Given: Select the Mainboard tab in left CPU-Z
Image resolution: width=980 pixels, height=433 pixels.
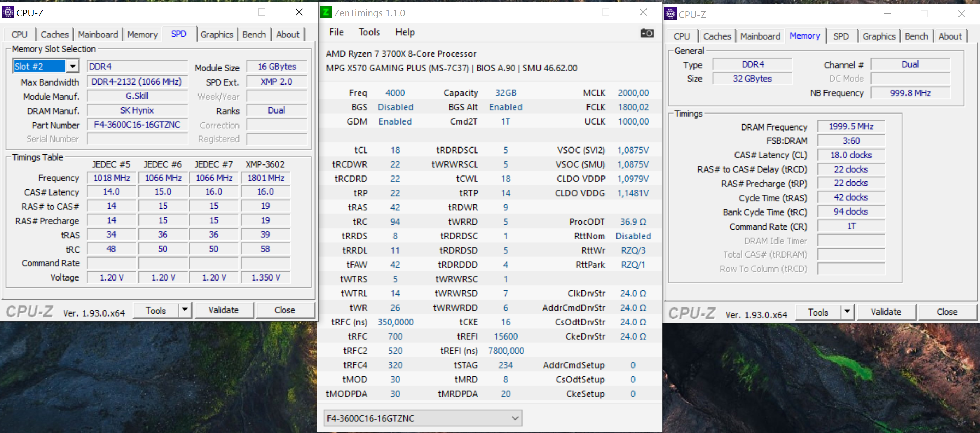Looking at the screenshot, I should (x=98, y=34).
